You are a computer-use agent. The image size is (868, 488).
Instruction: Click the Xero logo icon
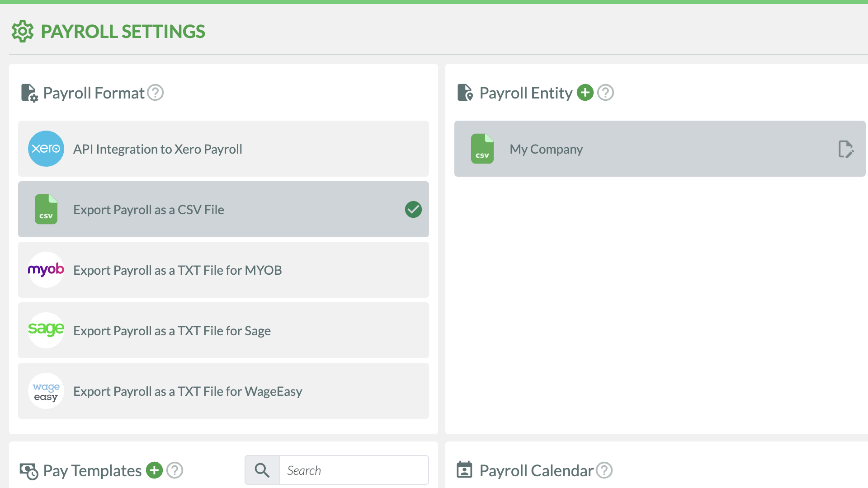[46, 149]
